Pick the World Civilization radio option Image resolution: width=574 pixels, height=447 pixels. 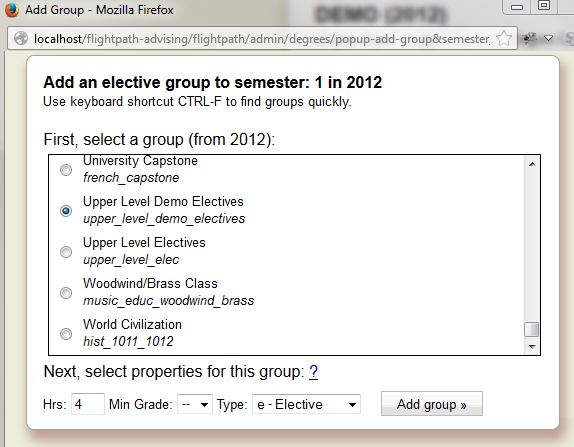[66, 334]
